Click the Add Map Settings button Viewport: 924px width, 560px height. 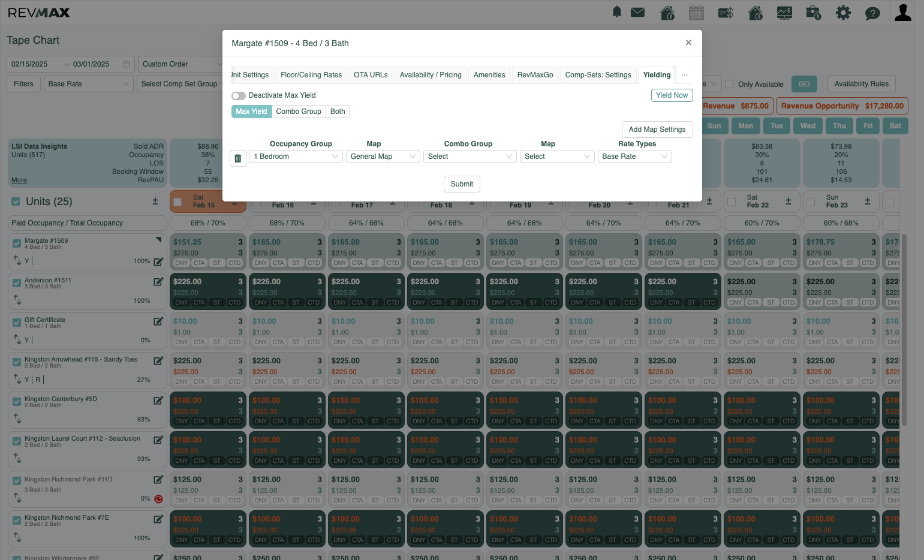tap(657, 130)
